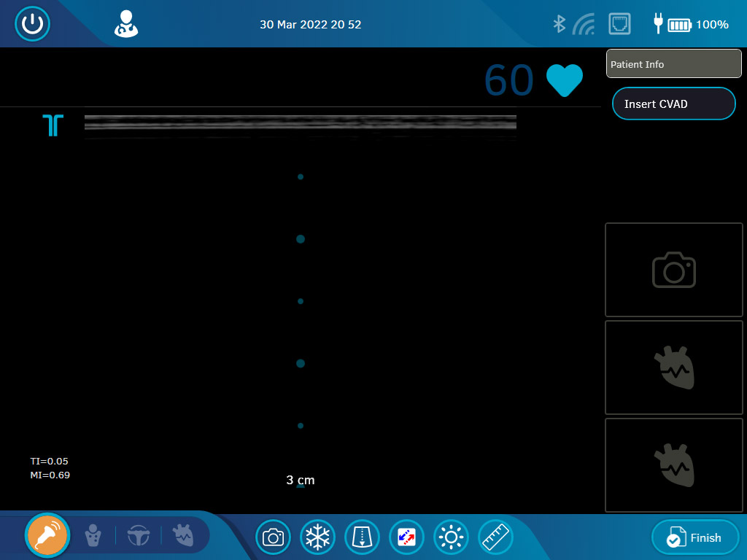This screenshot has height=560, width=747.
Task: Click the Ethernet network port icon
Action: pyautogui.click(x=619, y=24)
